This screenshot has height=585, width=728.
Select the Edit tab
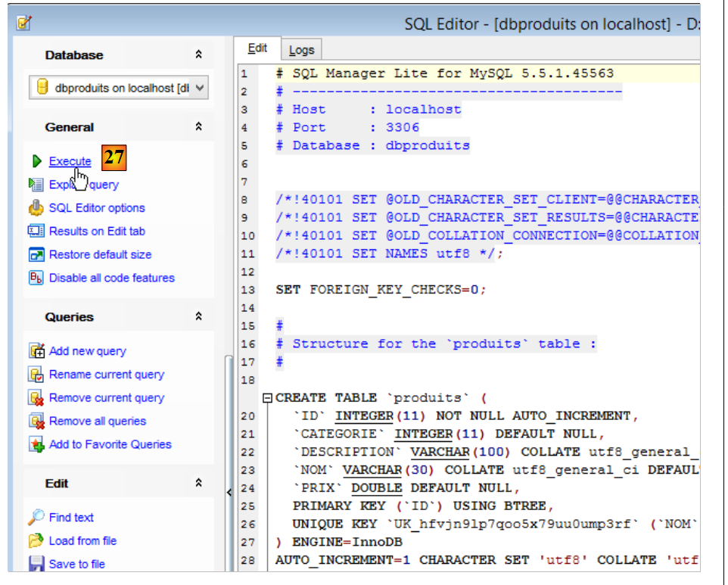[x=257, y=48]
